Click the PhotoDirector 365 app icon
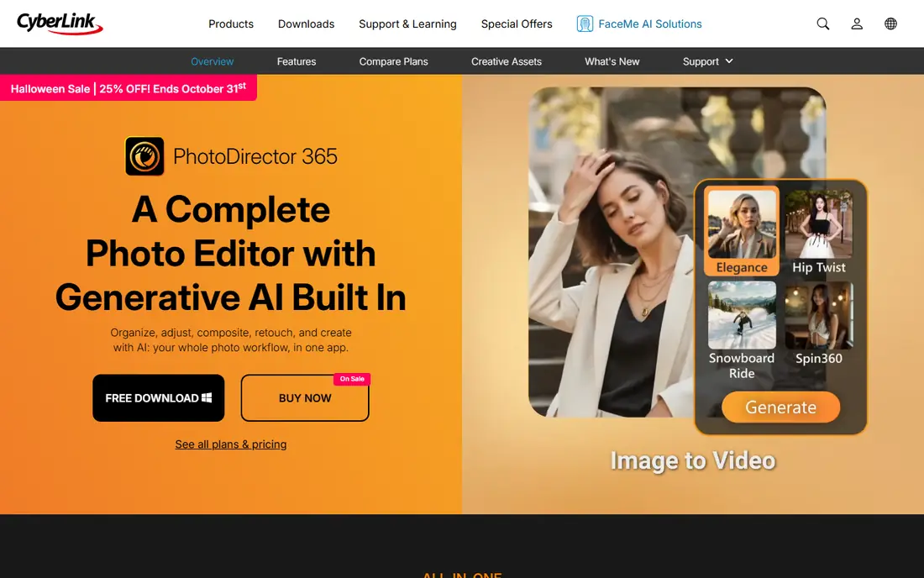Viewport: 924px width, 578px height. click(x=144, y=156)
